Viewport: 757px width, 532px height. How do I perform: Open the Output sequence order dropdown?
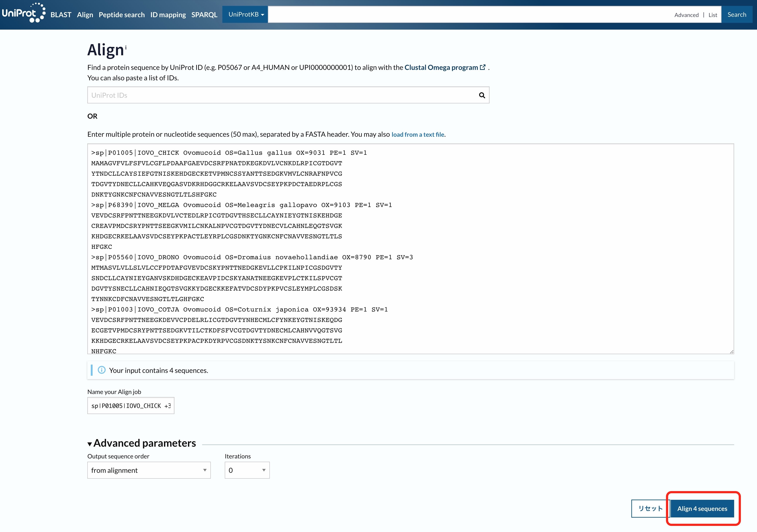[149, 470]
